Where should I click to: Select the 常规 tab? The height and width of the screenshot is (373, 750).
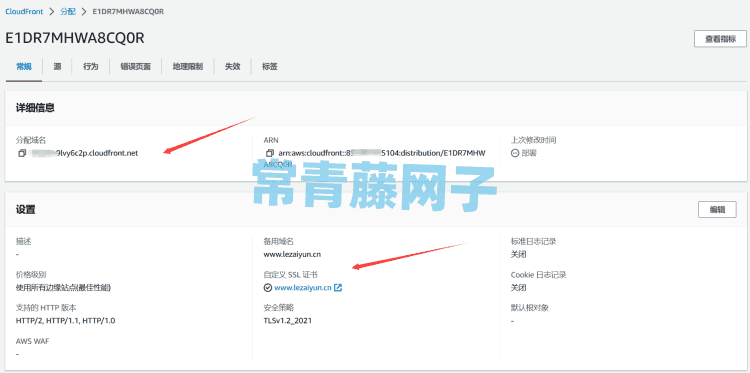24,67
